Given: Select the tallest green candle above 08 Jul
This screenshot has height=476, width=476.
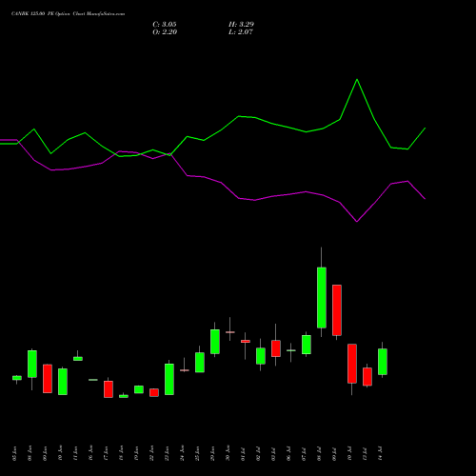Looking at the screenshot, I should [x=322, y=298].
